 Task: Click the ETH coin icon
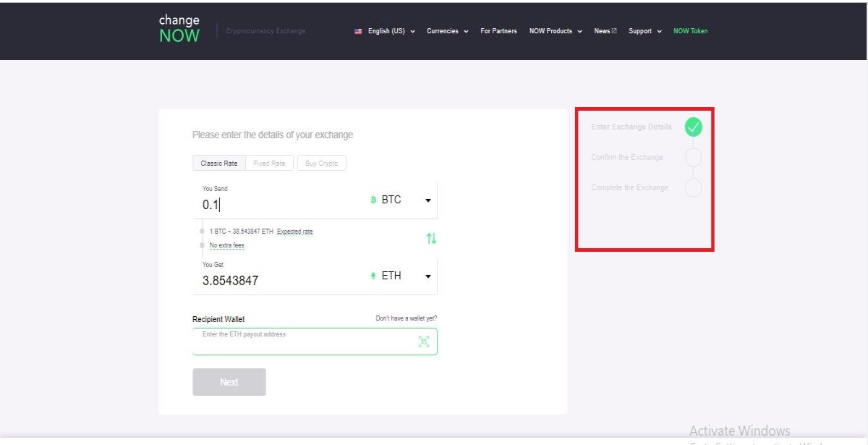373,276
